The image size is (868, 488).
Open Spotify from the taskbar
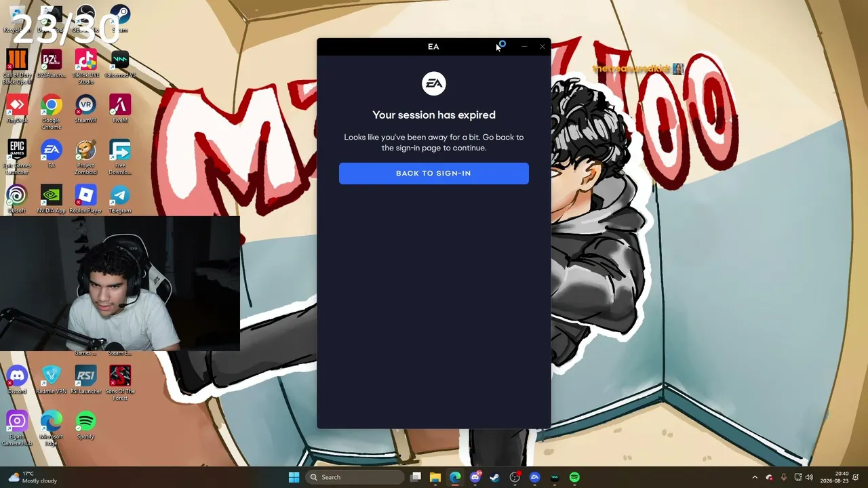pos(574,477)
